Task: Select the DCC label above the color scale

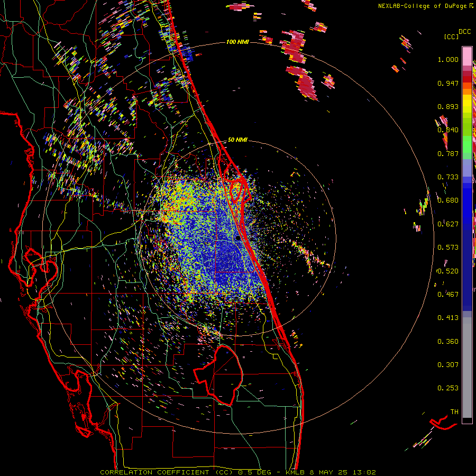Action: (x=464, y=32)
